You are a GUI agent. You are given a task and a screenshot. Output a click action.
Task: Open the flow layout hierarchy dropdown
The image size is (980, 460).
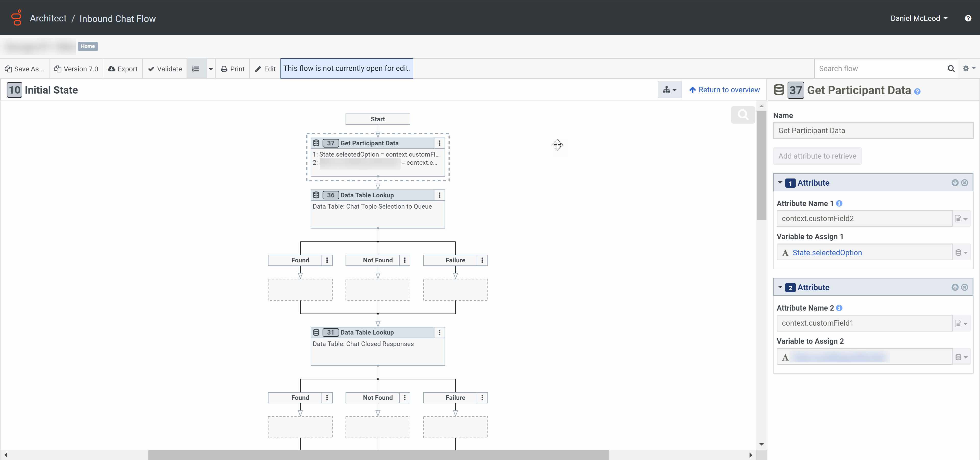tap(669, 90)
